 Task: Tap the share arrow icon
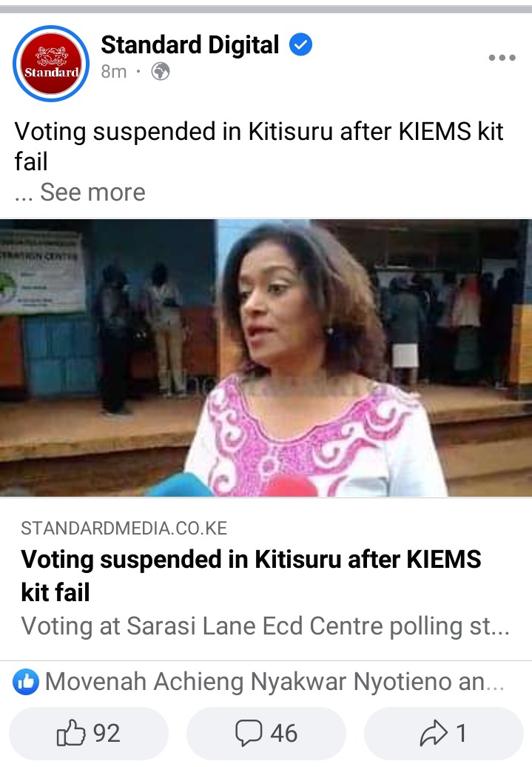[434, 733]
